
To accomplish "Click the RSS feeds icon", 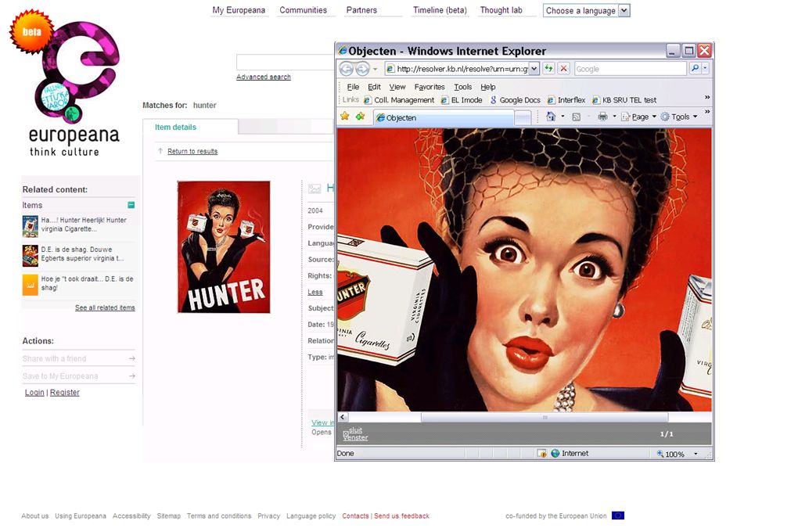I will pyautogui.click(x=576, y=117).
